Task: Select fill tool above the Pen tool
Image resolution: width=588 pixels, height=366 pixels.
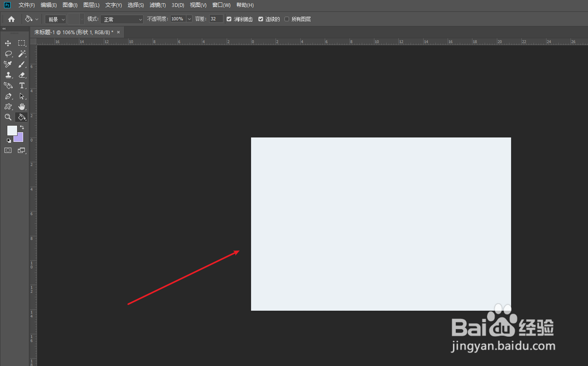Action: [8, 85]
